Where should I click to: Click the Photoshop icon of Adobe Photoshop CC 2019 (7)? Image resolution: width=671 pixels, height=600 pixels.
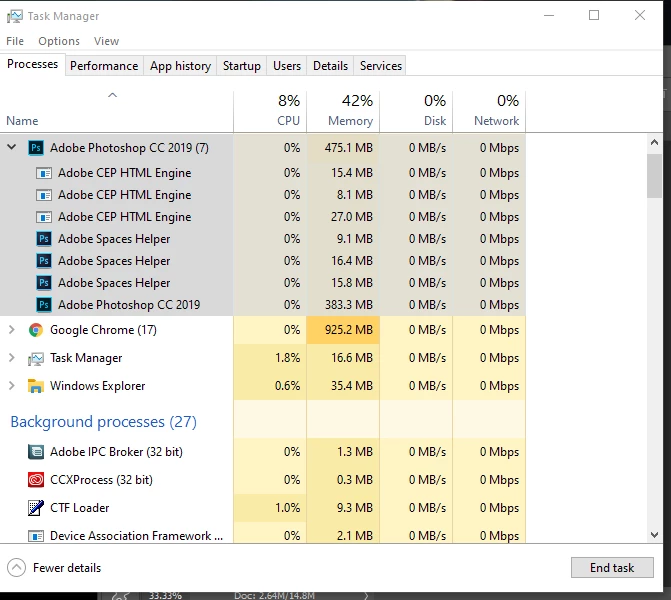tap(36, 148)
